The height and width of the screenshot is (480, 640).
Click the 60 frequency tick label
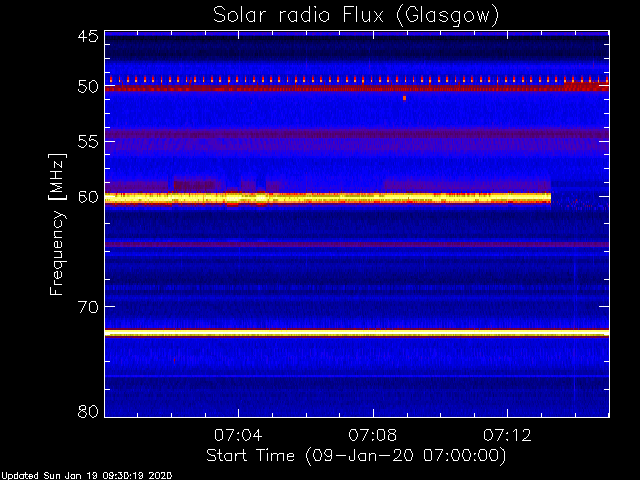click(88, 197)
